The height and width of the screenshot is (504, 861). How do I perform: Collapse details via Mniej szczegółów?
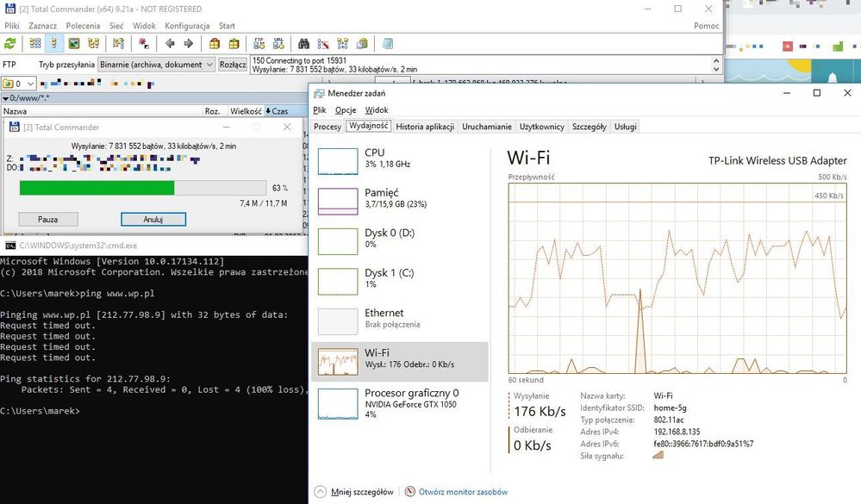tap(355, 492)
